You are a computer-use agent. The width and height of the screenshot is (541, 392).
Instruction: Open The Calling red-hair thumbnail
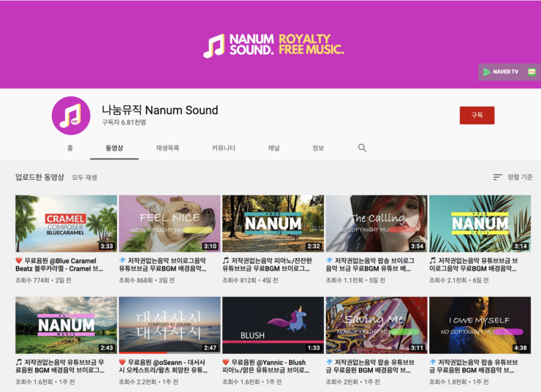click(x=377, y=224)
